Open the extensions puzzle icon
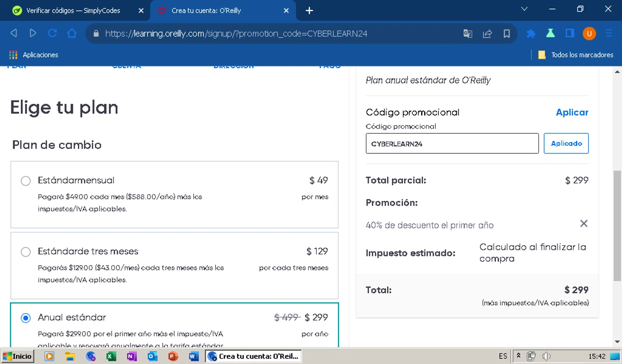This screenshot has height=364, width=622. (531, 34)
